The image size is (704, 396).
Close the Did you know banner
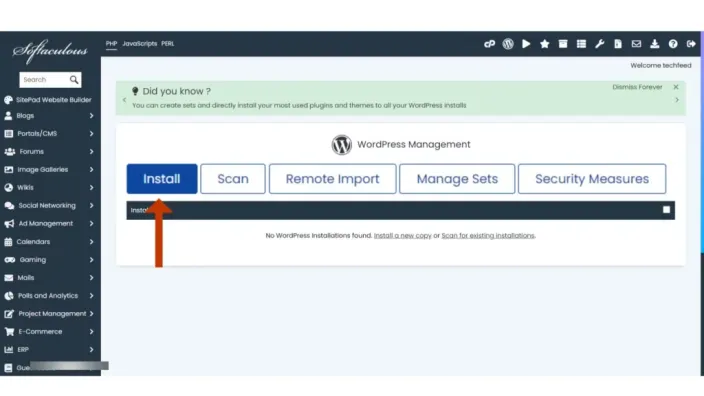(x=676, y=87)
